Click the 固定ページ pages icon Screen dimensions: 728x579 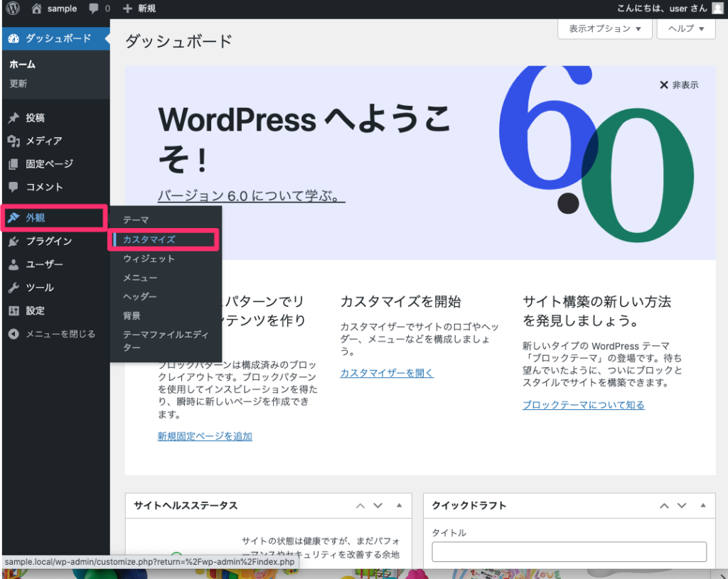[14, 164]
